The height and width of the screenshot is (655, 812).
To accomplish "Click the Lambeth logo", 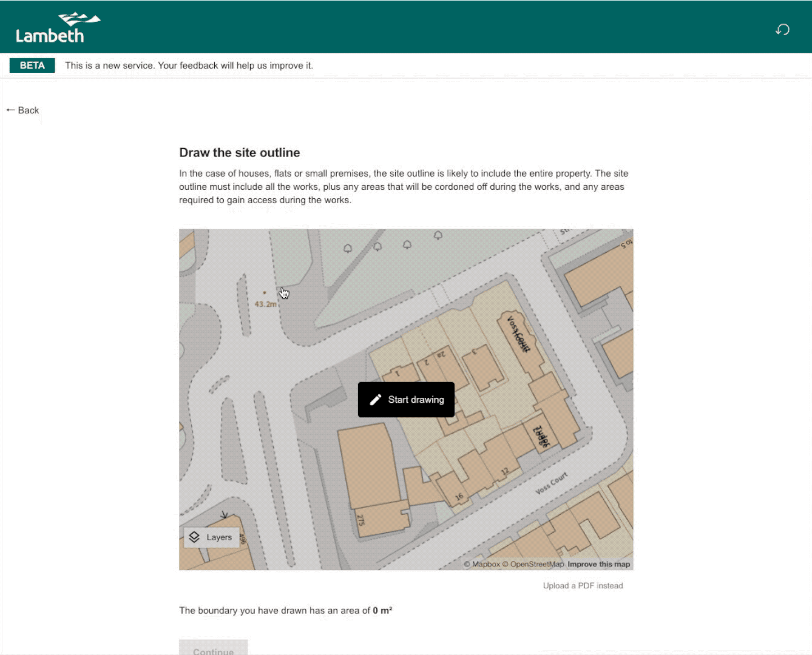I will (x=58, y=28).
